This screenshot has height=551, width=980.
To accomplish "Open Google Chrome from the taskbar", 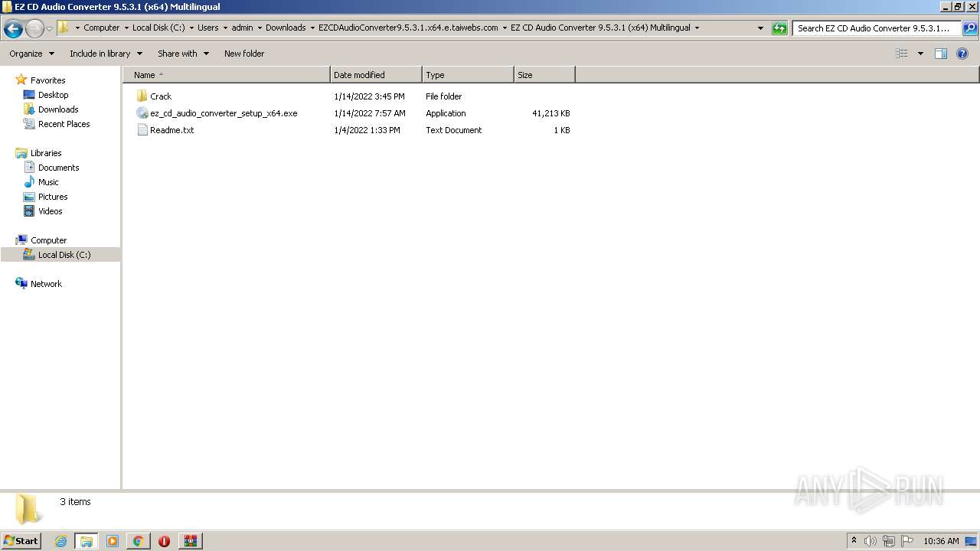I will click(139, 541).
